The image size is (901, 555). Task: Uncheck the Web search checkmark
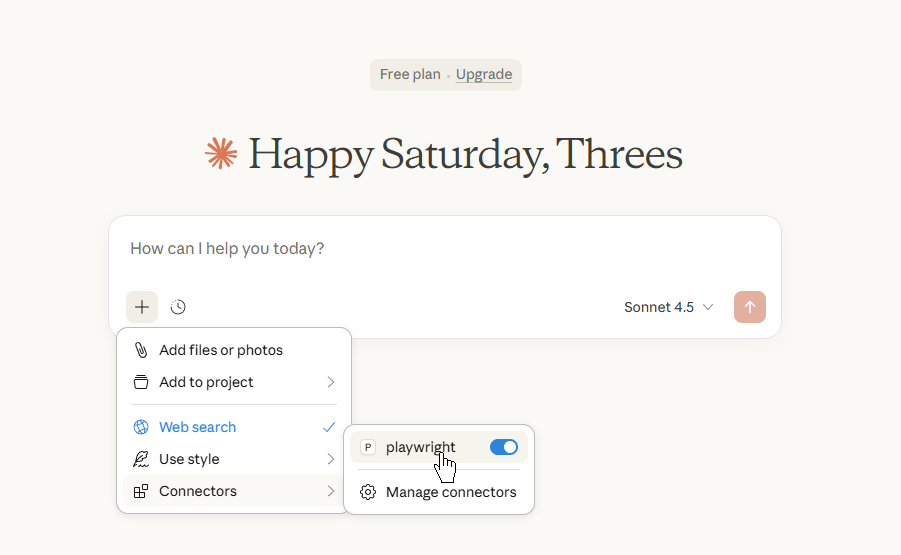[329, 427]
